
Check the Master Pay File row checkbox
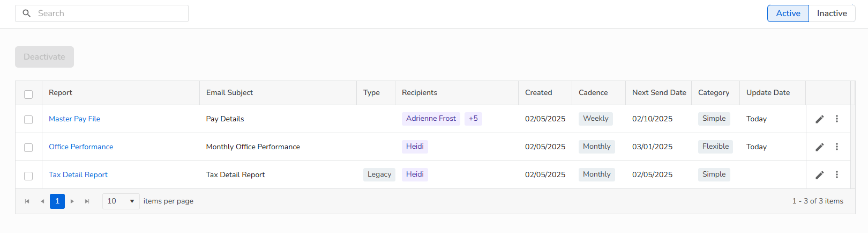coord(28,120)
